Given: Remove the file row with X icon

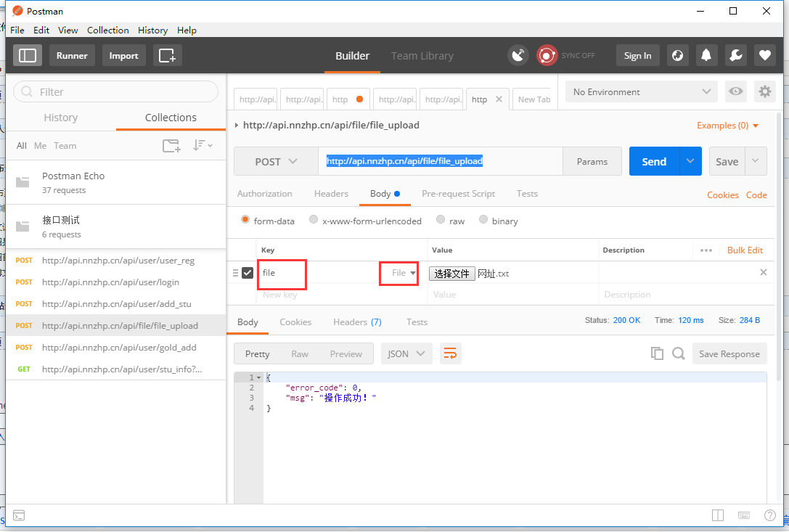Looking at the screenshot, I should point(764,272).
